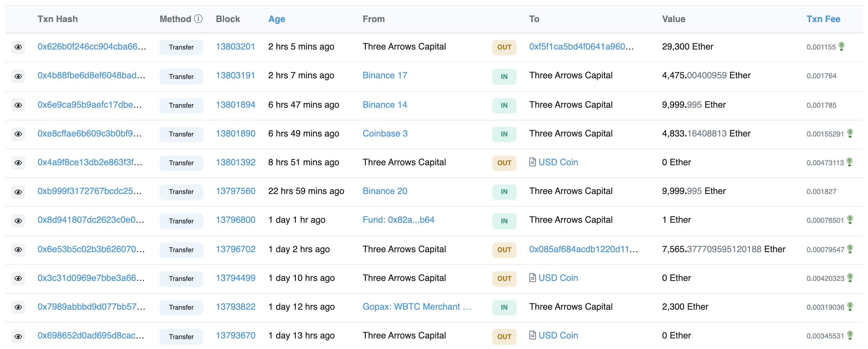Click green gas savings icon on 0.001155 fee
Viewport: 868px width, 349px height.
point(842,46)
